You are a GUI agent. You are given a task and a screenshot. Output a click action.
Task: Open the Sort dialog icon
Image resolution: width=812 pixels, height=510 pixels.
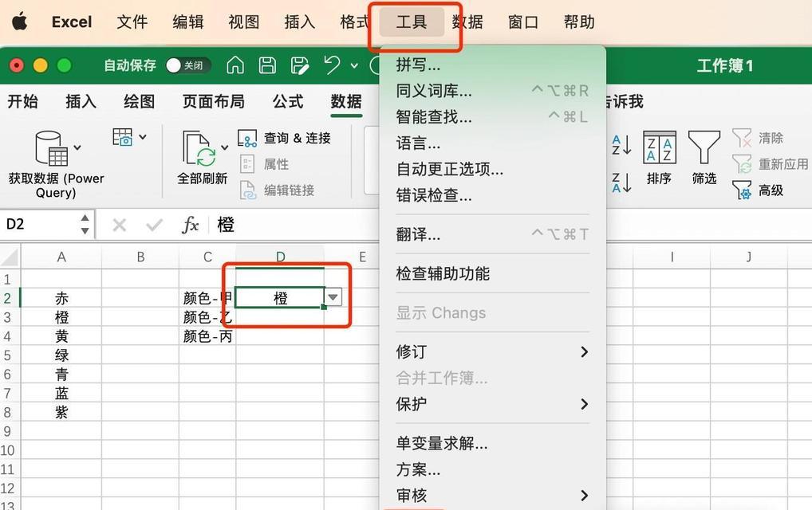(659, 147)
